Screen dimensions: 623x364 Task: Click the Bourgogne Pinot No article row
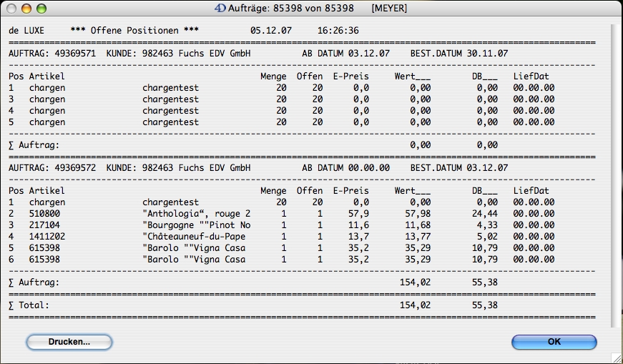click(196, 225)
